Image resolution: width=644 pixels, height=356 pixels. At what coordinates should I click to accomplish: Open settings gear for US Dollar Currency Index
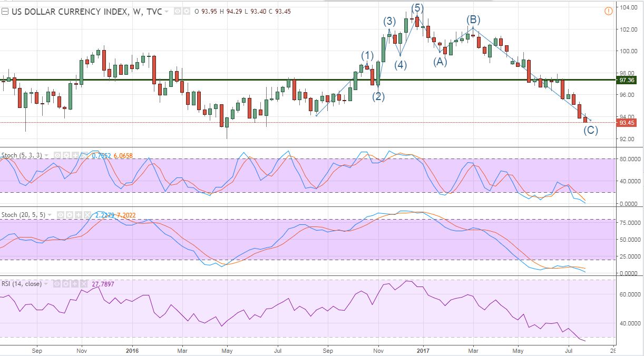(186, 12)
